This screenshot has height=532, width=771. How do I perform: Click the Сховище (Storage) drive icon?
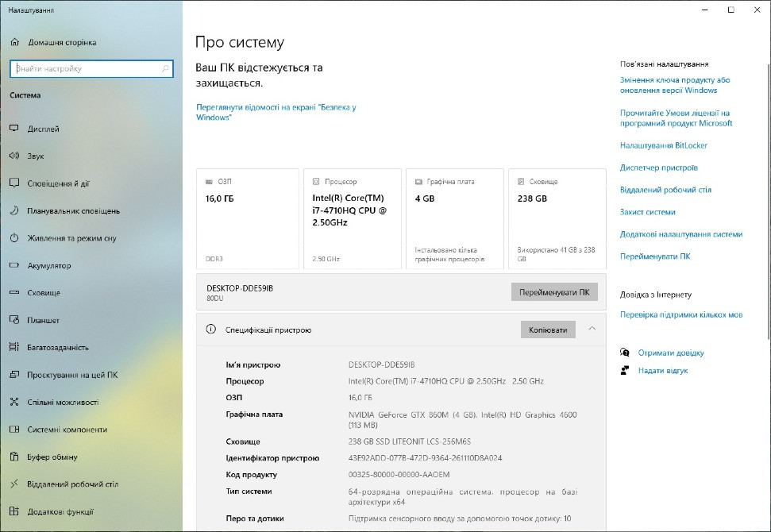coord(16,292)
